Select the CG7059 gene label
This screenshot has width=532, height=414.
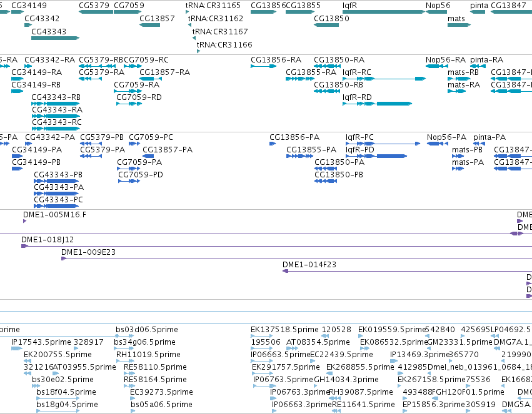(x=129, y=6)
